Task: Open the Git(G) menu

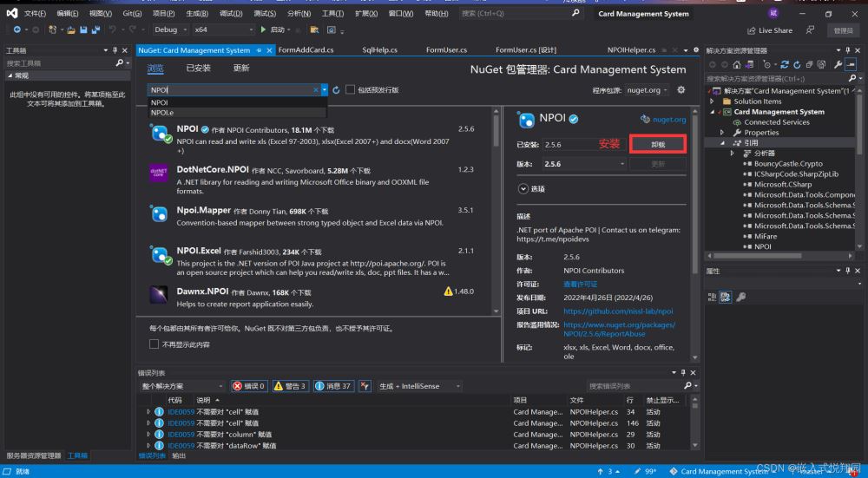Action: [x=132, y=13]
